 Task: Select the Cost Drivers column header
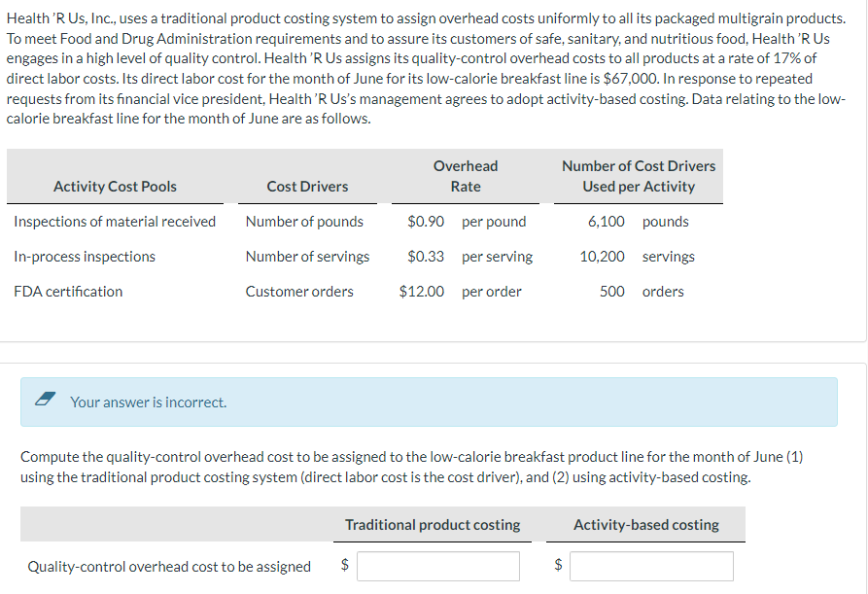[308, 187]
